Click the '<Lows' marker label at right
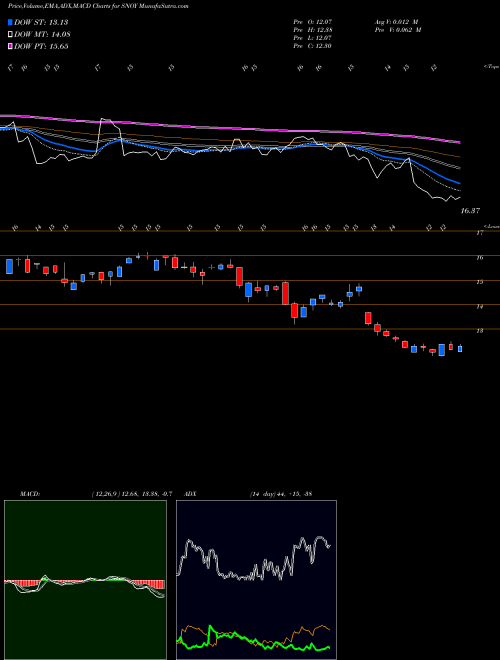500x660 pixels. click(491, 226)
